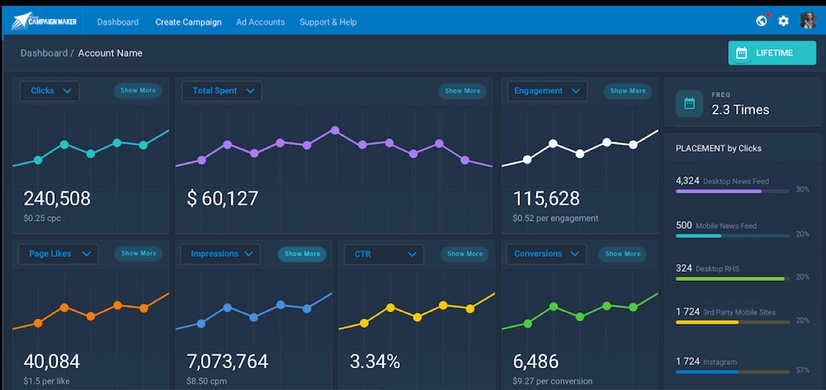826x390 pixels.
Task: Open Support & Help menu
Action: pyautogui.click(x=328, y=22)
